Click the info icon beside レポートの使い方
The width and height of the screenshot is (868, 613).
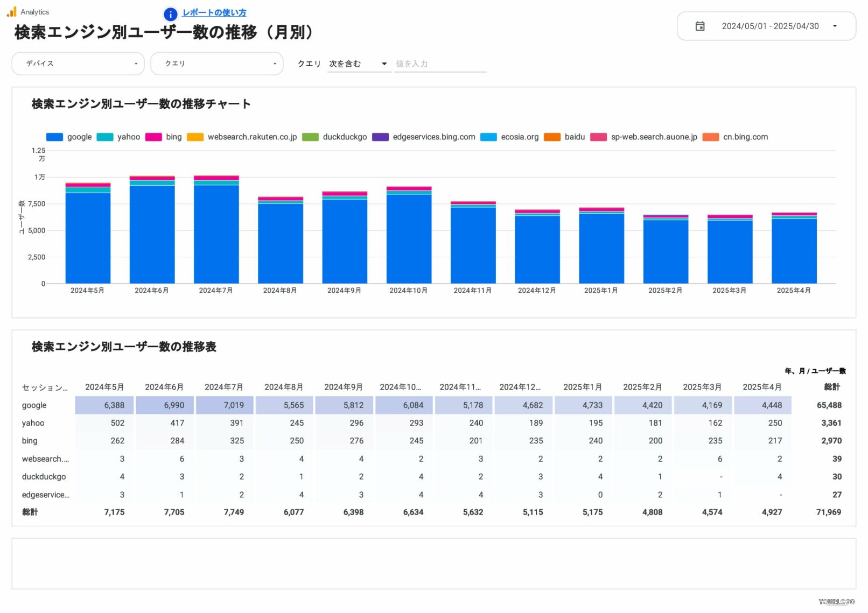170,15
